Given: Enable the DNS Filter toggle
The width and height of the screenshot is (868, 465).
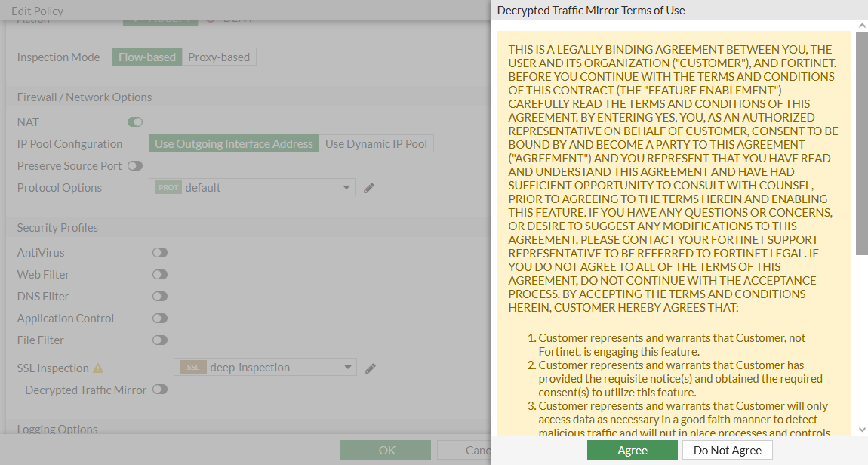Looking at the screenshot, I should 159,297.
